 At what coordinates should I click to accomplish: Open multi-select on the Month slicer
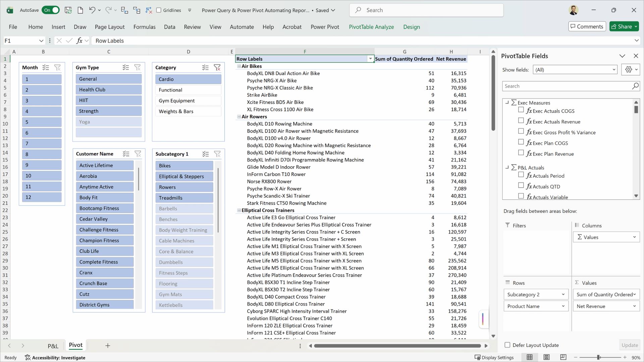pyautogui.click(x=46, y=67)
